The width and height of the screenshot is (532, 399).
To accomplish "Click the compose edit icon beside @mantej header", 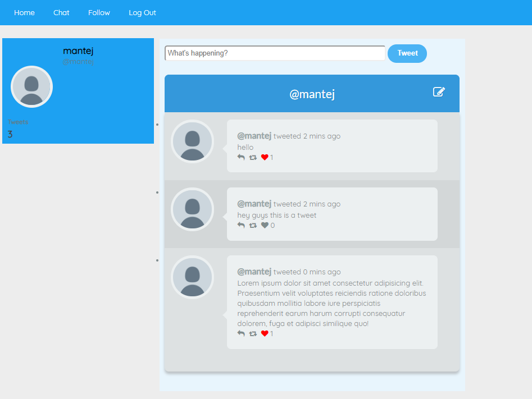I will click(439, 91).
